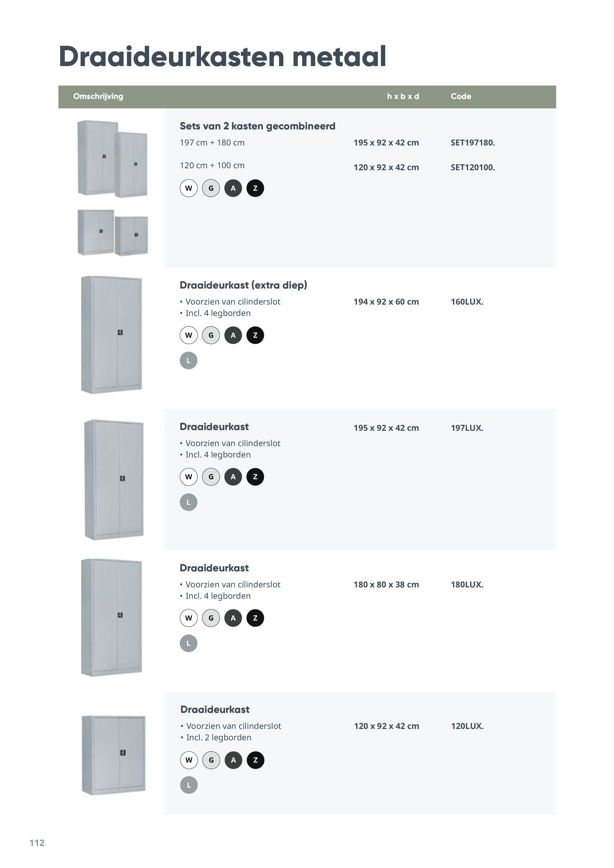Pick L swatch for the 197LUX cabinet
Image resolution: width=614 pixels, height=868 pixels.
(x=188, y=503)
